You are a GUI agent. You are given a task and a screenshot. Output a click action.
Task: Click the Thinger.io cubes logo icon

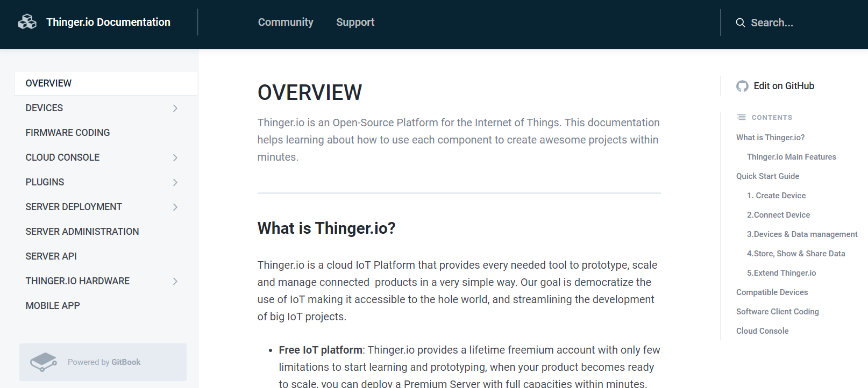click(27, 22)
